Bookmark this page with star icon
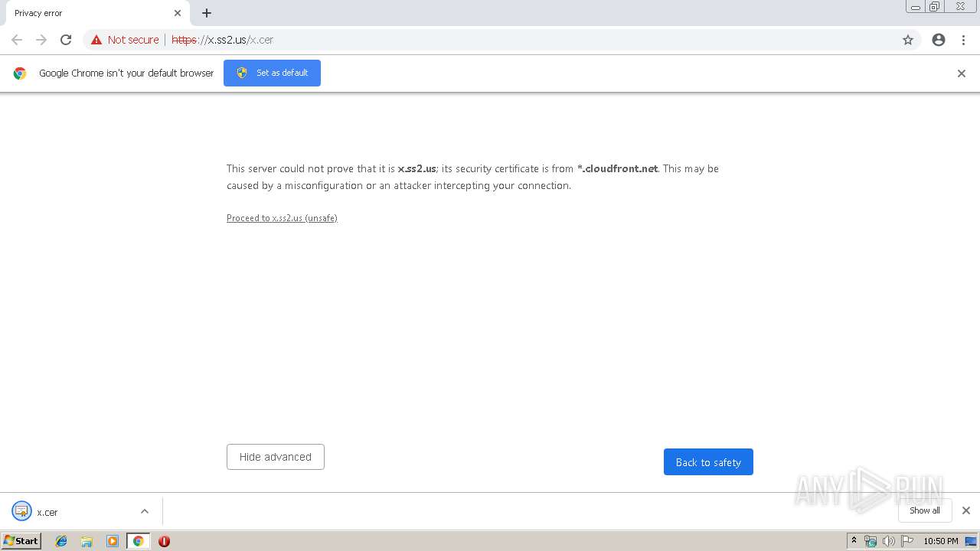980x551 pixels. click(x=908, y=40)
